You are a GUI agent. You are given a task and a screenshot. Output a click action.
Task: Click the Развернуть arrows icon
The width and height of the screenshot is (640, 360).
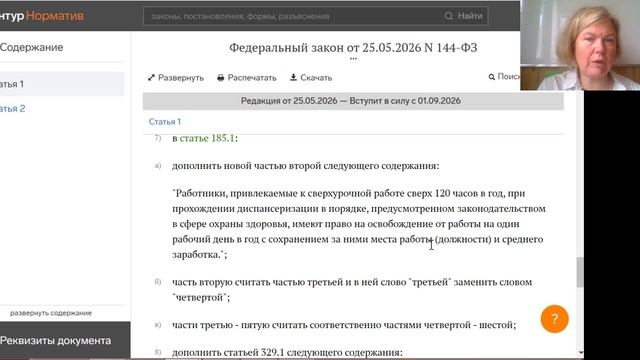pyautogui.click(x=151, y=78)
